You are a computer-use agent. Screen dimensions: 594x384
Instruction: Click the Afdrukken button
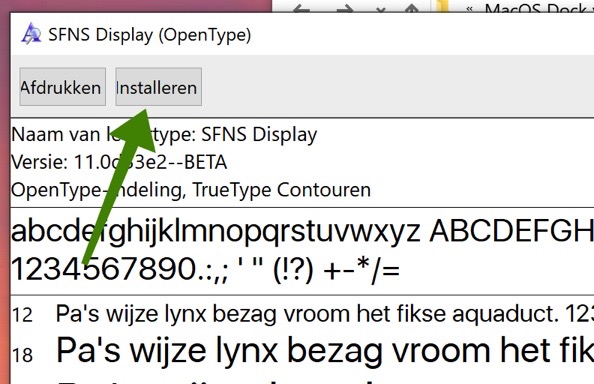(63, 87)
